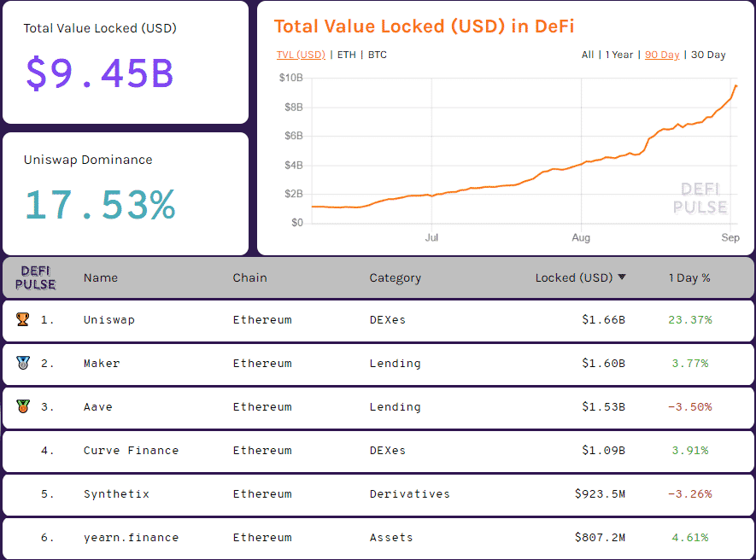Click the gold trophy icon beside Uniswap
Screen dimensions: 756x560
pyautogui.click(x=22, y=319)
